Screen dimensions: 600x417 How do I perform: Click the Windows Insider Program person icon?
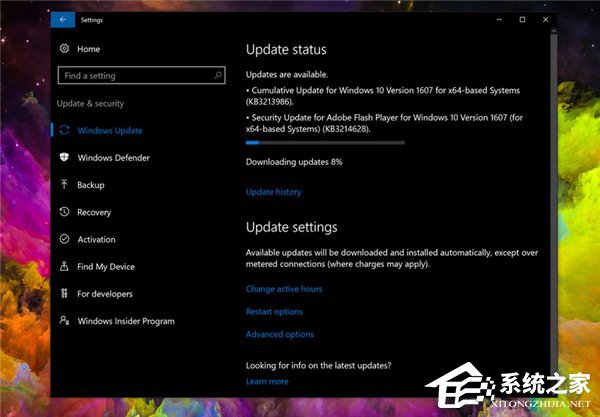click(64, 320)
